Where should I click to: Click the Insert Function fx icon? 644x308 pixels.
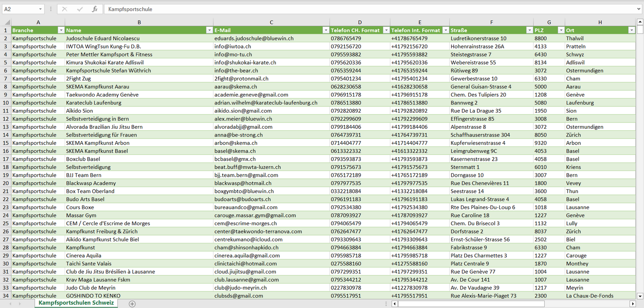(x=94, y=9)
